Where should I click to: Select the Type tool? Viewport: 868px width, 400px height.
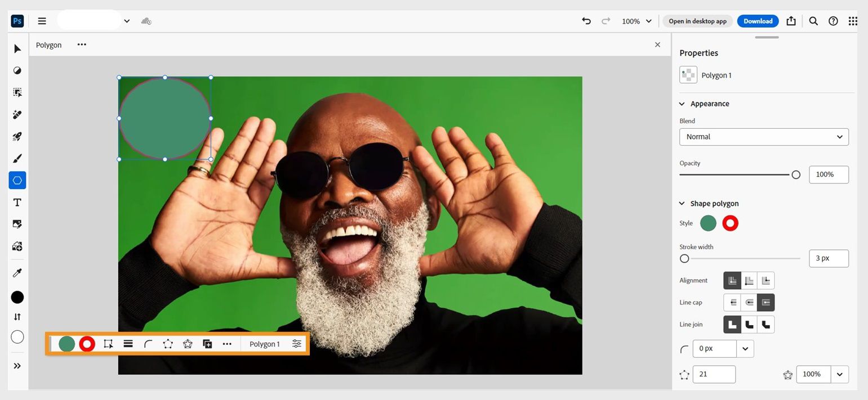17,202
